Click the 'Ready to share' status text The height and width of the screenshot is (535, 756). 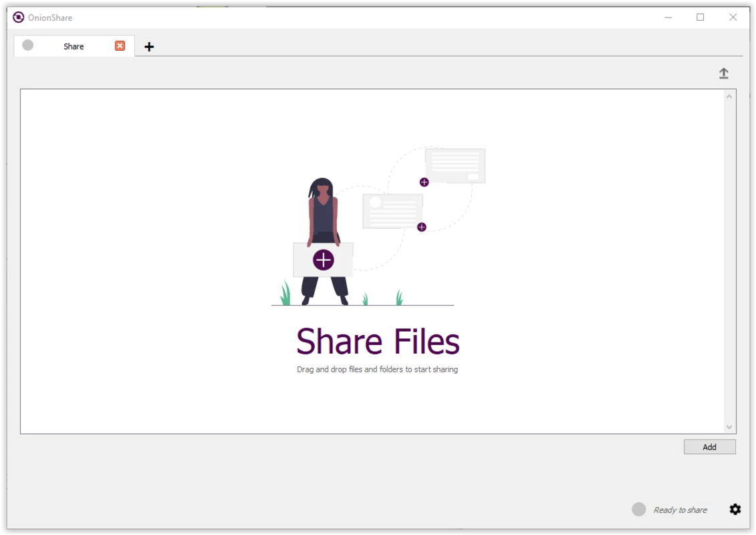pos(680,510)
